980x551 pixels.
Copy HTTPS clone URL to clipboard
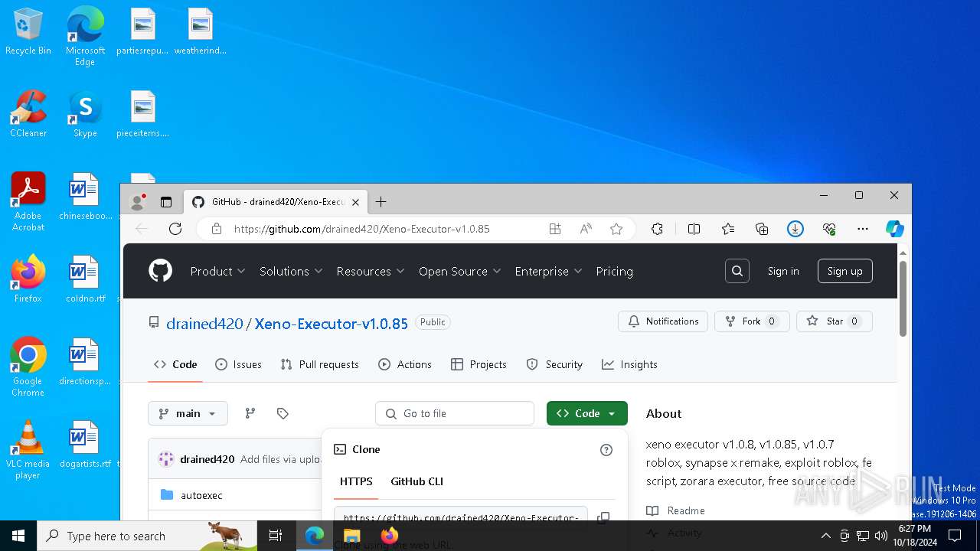point(603,517)
